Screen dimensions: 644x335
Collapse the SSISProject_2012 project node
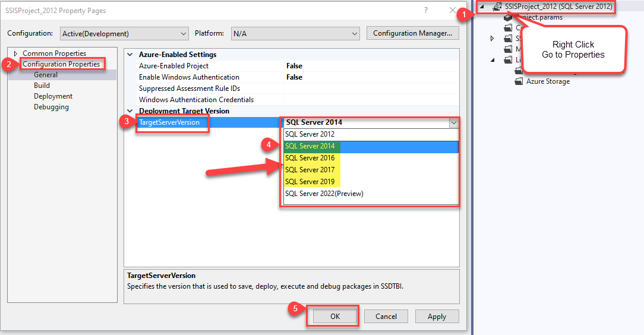[x=482, y=7]
